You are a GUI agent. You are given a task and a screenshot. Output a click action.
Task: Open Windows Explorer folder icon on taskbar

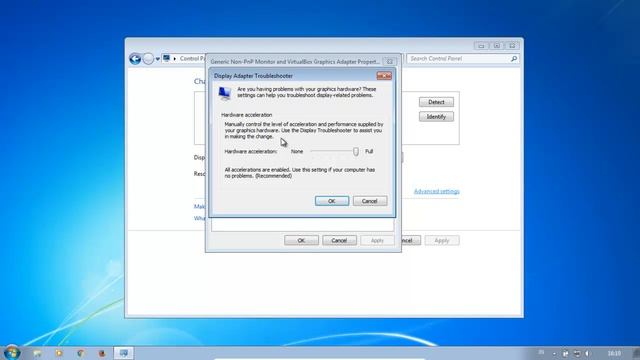38,353
